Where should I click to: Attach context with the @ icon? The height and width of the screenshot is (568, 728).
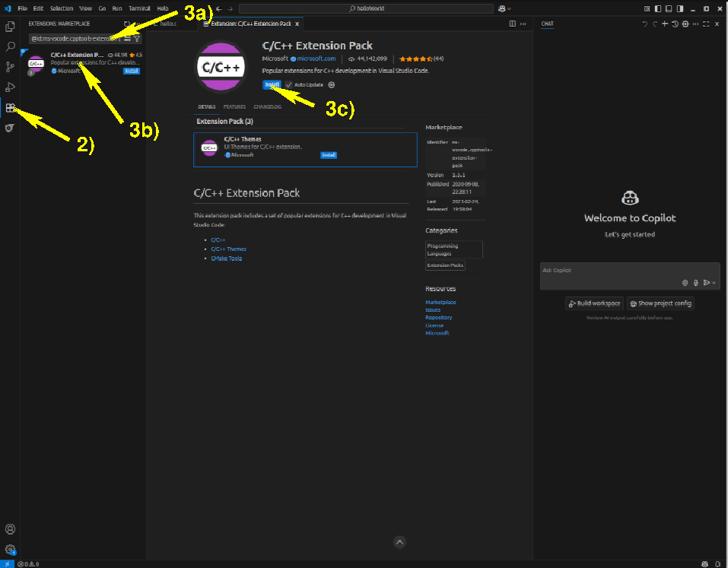685,283
